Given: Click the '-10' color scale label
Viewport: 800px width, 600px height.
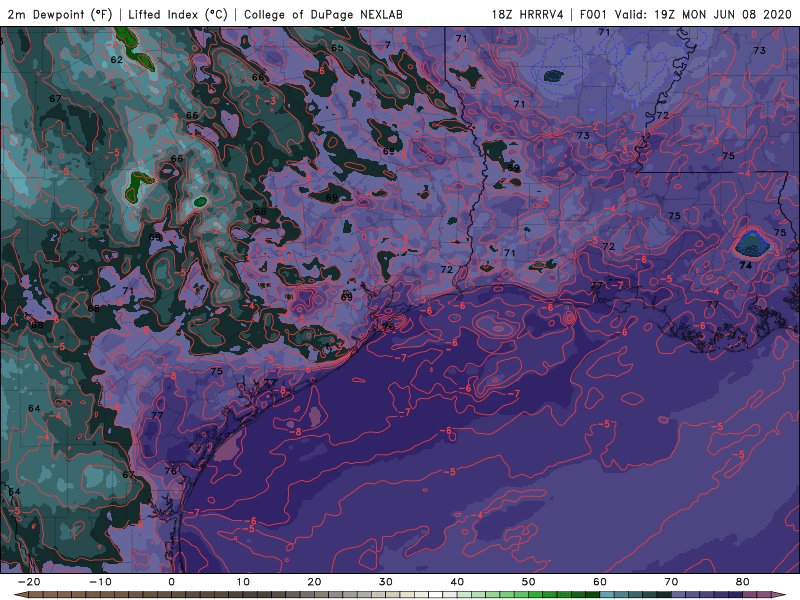Looking at the screenshot, I should coord(100,582).
